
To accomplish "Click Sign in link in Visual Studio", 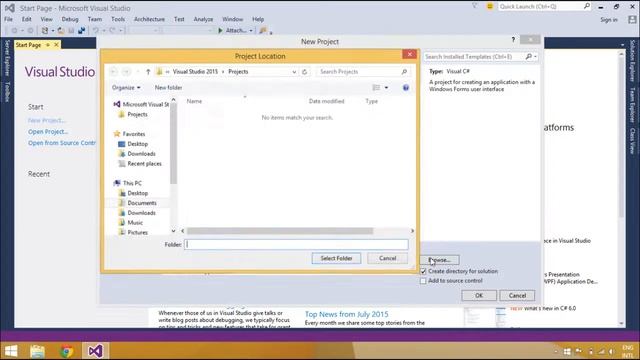I will (609, 20).
